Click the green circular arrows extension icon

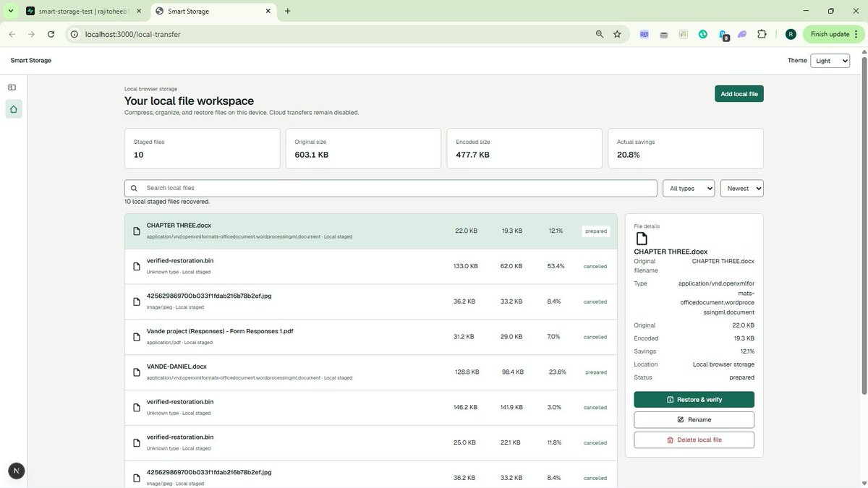(x=702, y=34)
